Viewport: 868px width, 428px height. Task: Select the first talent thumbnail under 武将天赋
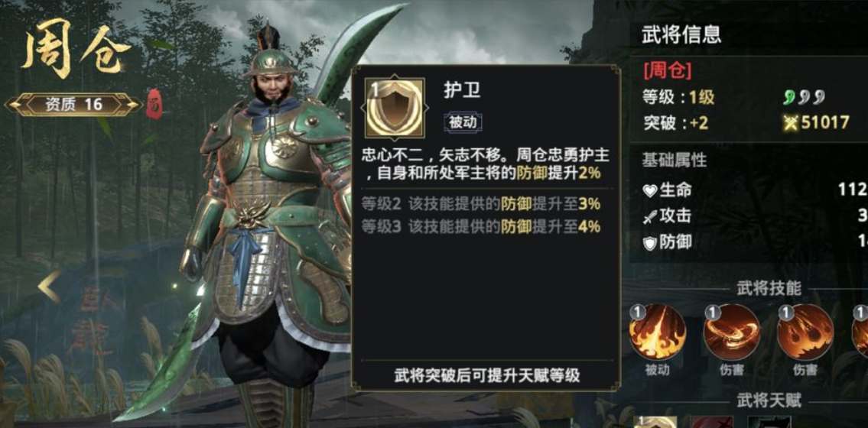coord(655,422)
